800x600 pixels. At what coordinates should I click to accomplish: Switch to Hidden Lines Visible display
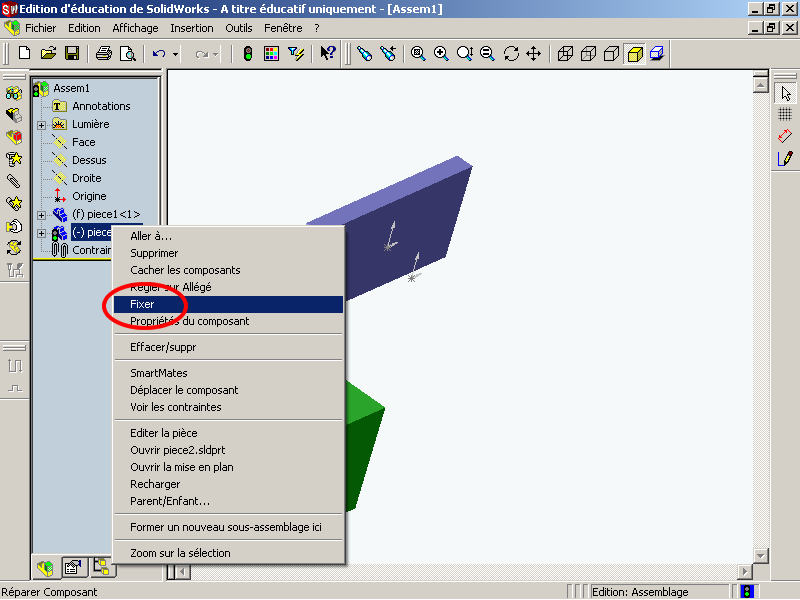(x=589, y=53)
